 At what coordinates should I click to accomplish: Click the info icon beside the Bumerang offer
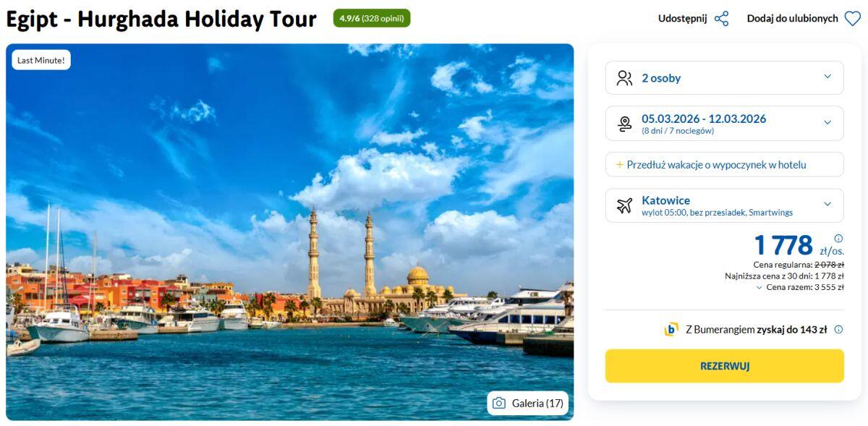click(x=838, y=330)
